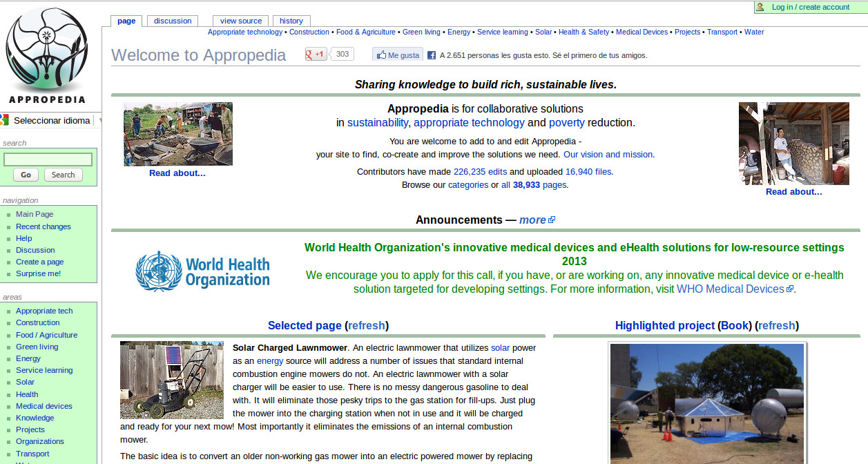The image size is (868, 464).
Task: Click the Google Translate icon
Action: (4, 120)
